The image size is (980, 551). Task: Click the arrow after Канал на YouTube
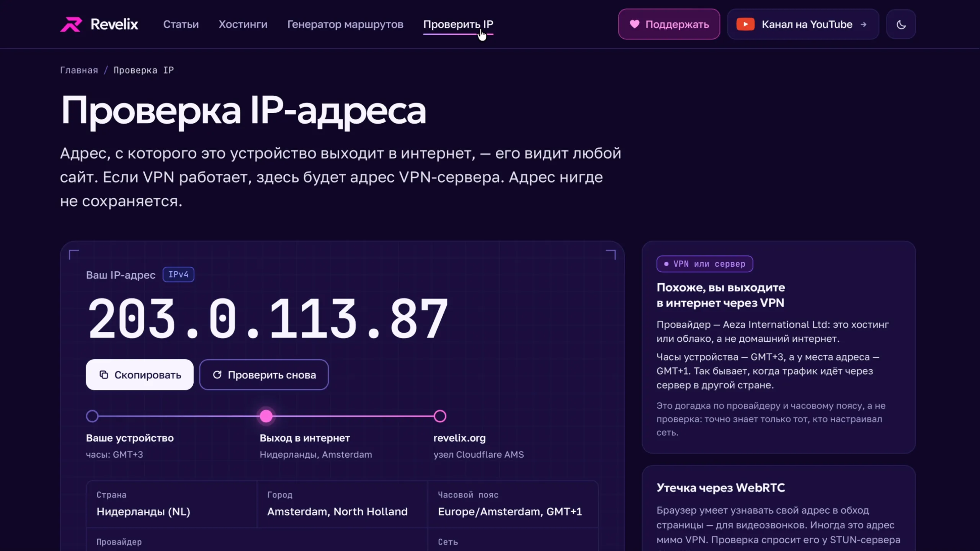(x=863, y=24)
